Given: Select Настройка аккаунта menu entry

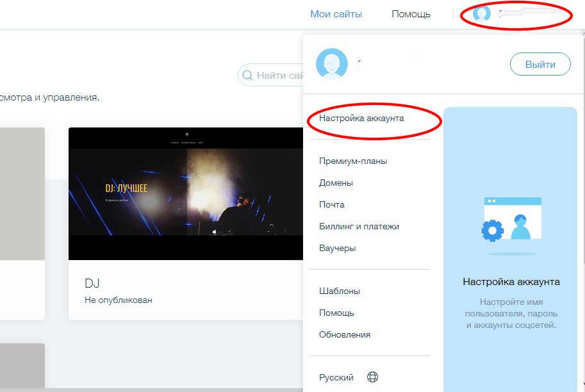Looking at the screenshot, I should [x=361, y=118].
